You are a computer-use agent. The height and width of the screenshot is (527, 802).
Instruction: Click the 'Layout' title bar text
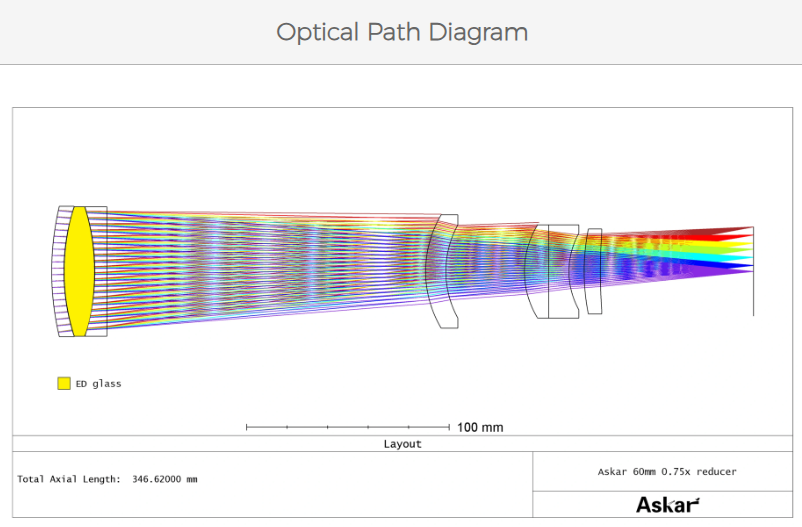point(402,444)
